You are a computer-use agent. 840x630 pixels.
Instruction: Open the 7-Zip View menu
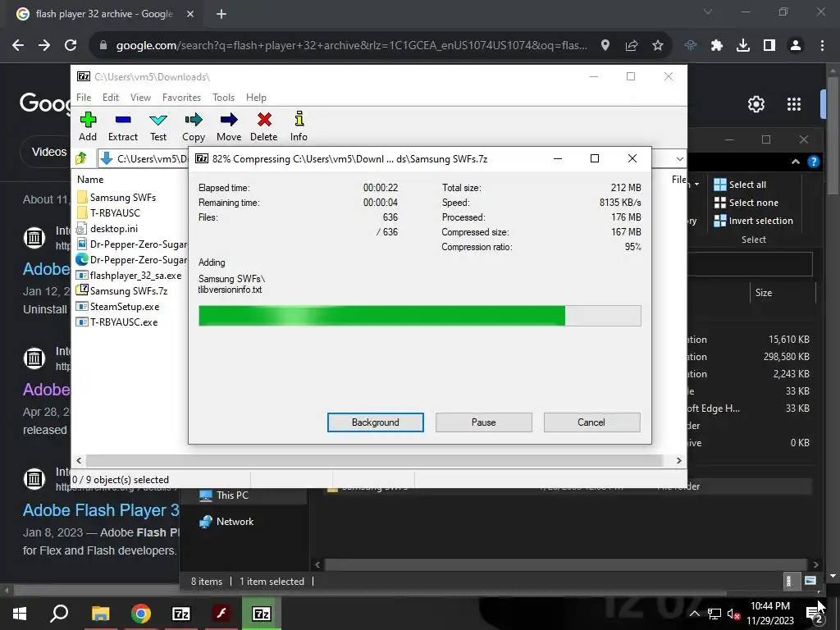click(x=140, y=98)
